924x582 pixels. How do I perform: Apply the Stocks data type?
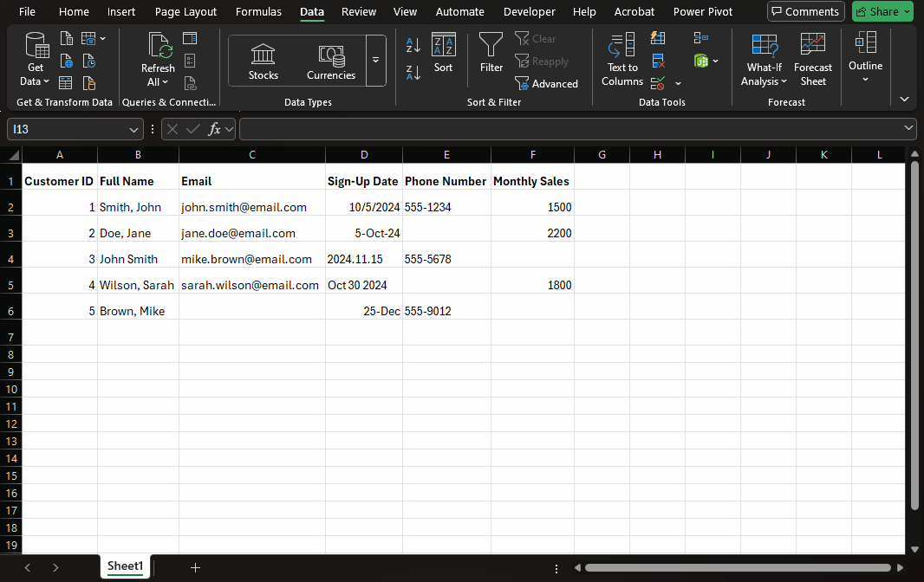(x=263, y=59)
